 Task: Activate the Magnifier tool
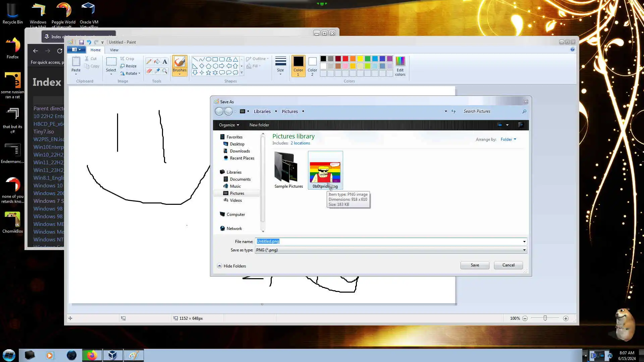pos(165,71)
